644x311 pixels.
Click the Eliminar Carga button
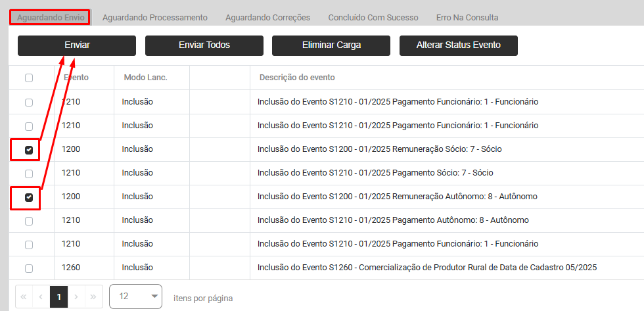point(331,45)
